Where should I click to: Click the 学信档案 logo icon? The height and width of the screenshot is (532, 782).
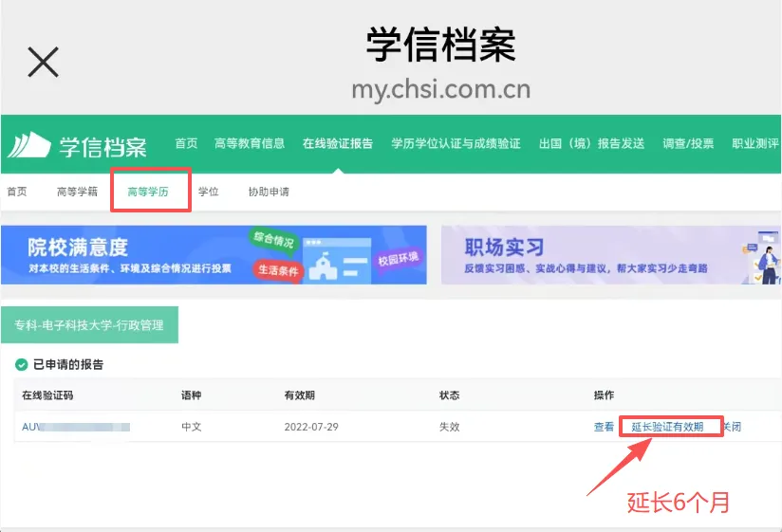pyautogui.click(x=29, y=145)
